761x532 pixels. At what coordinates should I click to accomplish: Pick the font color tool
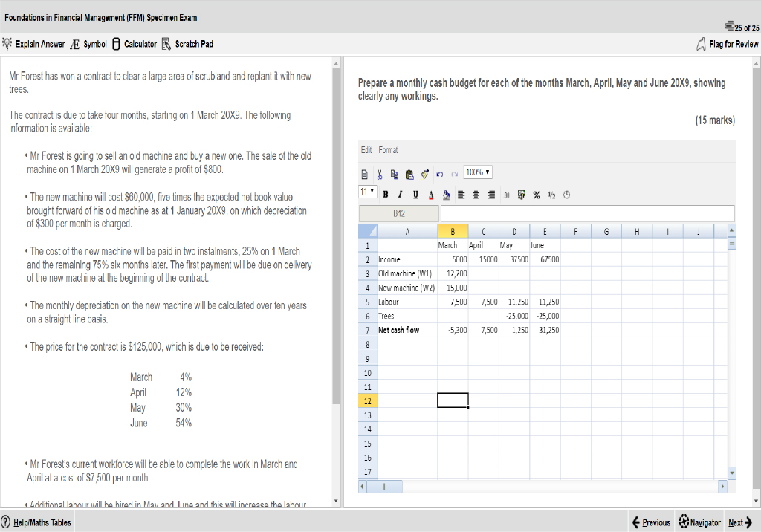click(x=431, y=195)
